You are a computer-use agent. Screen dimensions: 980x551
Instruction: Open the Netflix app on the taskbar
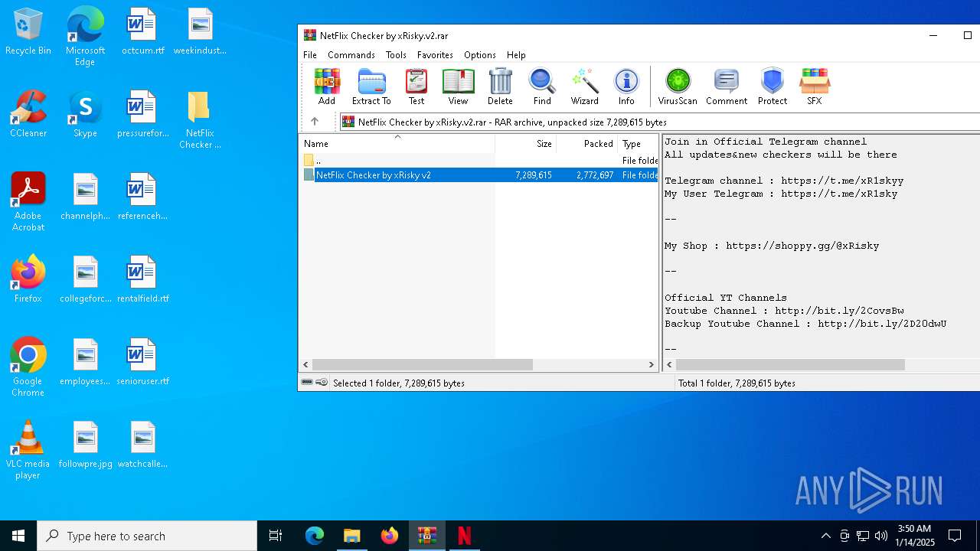click(x=464, y=536)
